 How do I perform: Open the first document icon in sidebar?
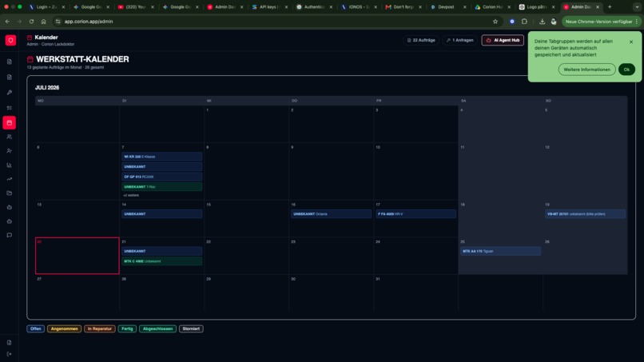pos(10,62)
